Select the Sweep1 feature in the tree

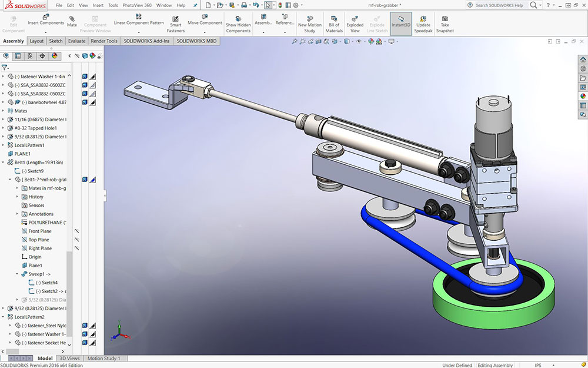click(39, 274)
